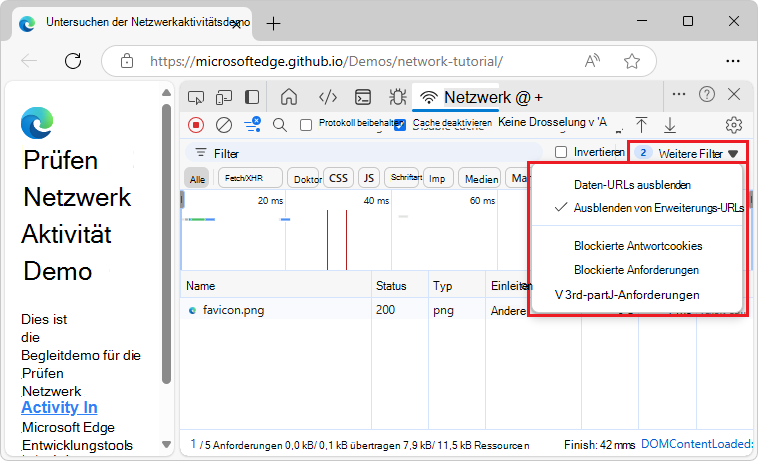The width and height of the screenshot is (758, 461).
Task: Open the Elements tool icon
Action: point(328,97)
